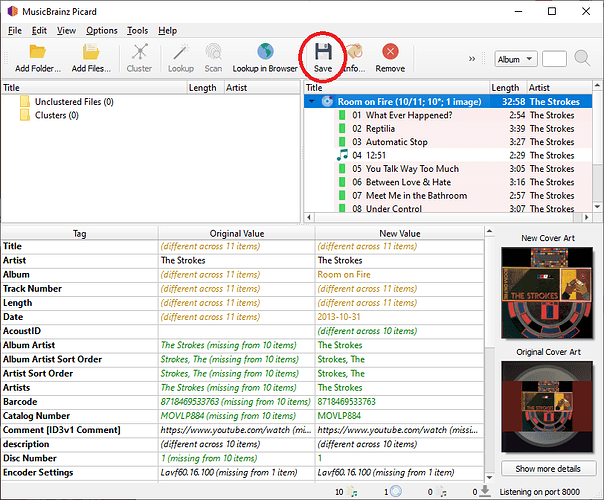Click the Add Files toolbar icon

91,52
